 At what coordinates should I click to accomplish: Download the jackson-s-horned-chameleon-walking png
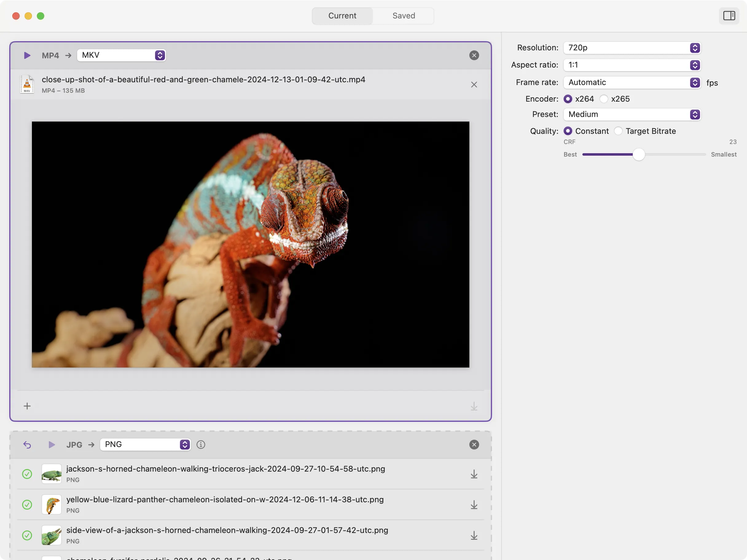(474, 474)
